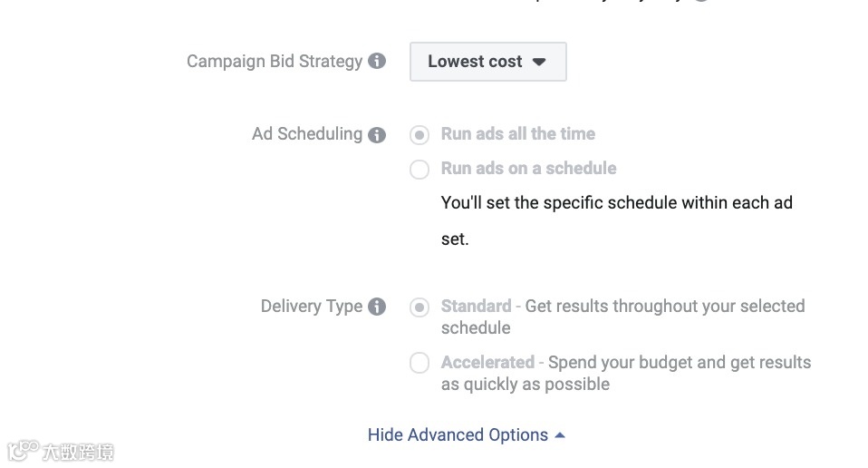Click the Ad Scheduling info icon
868x468 pixels.
tap(377, 135)
